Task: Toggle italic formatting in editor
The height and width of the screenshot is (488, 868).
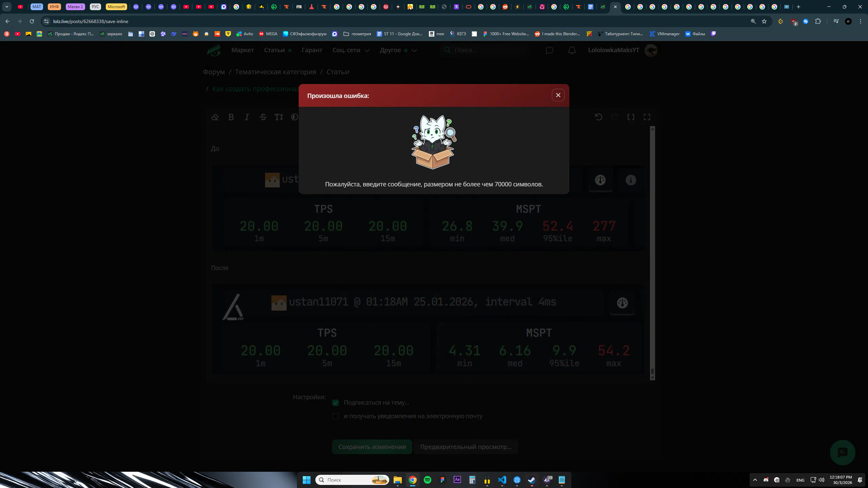Action: [247, 117]
